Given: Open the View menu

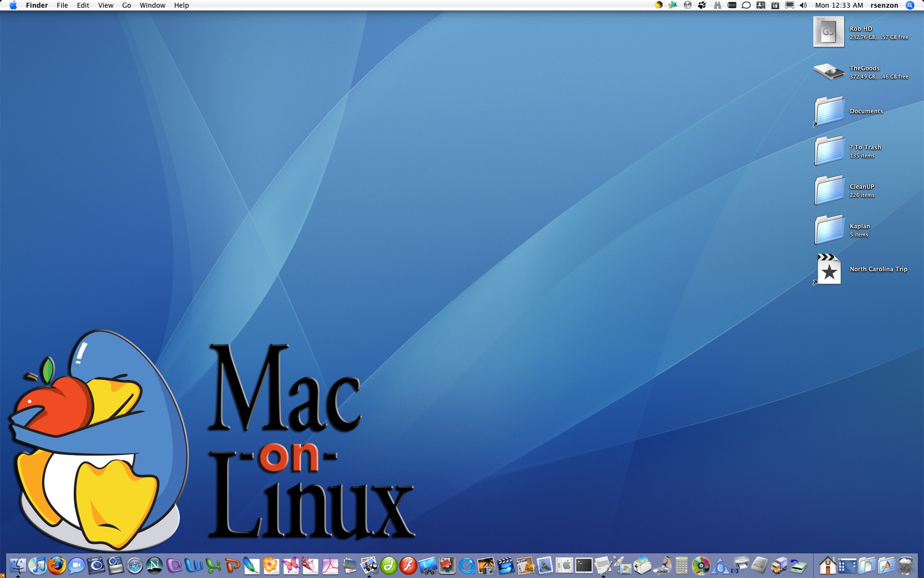Looking at the screenshot, I should [x=105, y=5].
